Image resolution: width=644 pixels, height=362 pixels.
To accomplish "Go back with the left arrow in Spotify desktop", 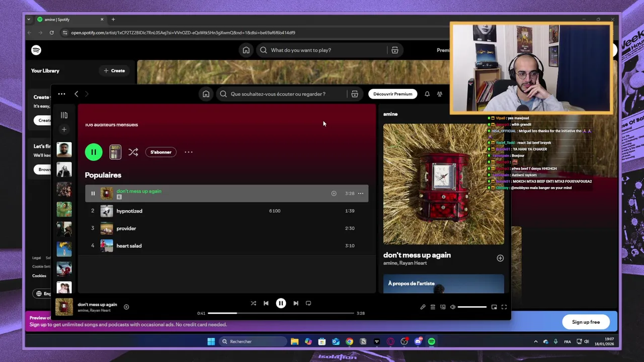I will click(76, 94).
